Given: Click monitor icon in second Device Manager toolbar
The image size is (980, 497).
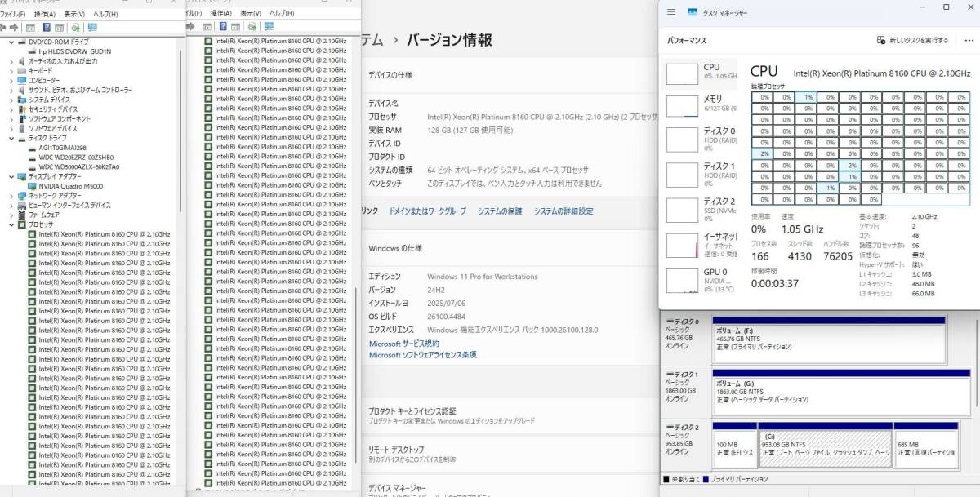Looking at the screenshot, I should 269,27.
